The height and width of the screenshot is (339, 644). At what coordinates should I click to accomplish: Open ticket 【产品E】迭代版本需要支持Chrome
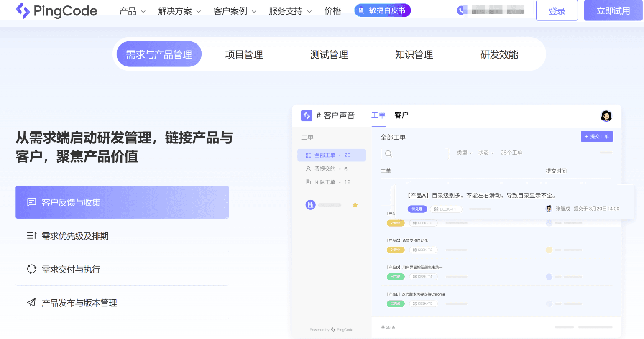(416, 294)
